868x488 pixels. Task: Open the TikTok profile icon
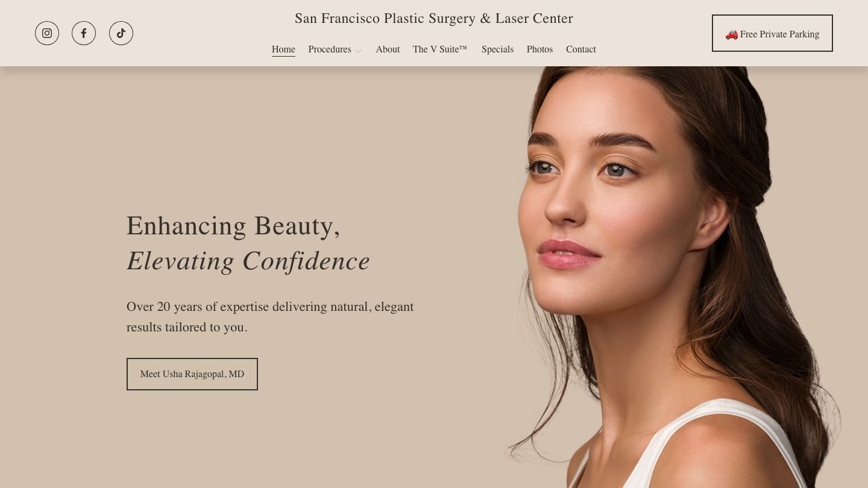pos(121,33)
